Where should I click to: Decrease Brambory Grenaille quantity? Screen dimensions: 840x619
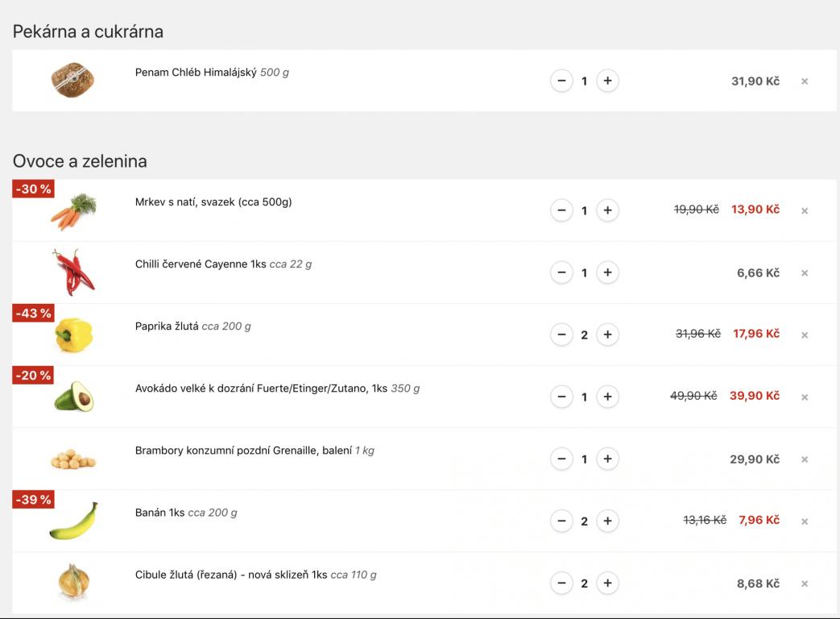pos(561,459)
